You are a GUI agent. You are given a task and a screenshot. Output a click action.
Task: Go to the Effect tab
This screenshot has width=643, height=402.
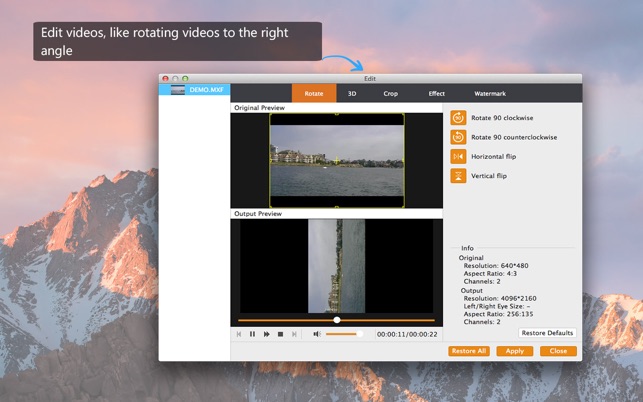coord(436,93)
